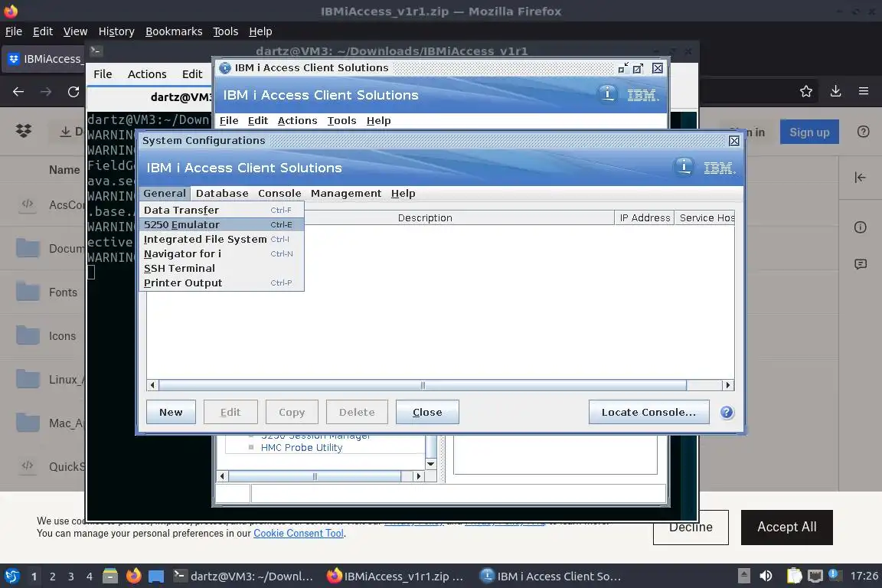This screenshot has width=882, height=588.
Task: Open Firefox downloads arrow icon
Action: point(835,91)
